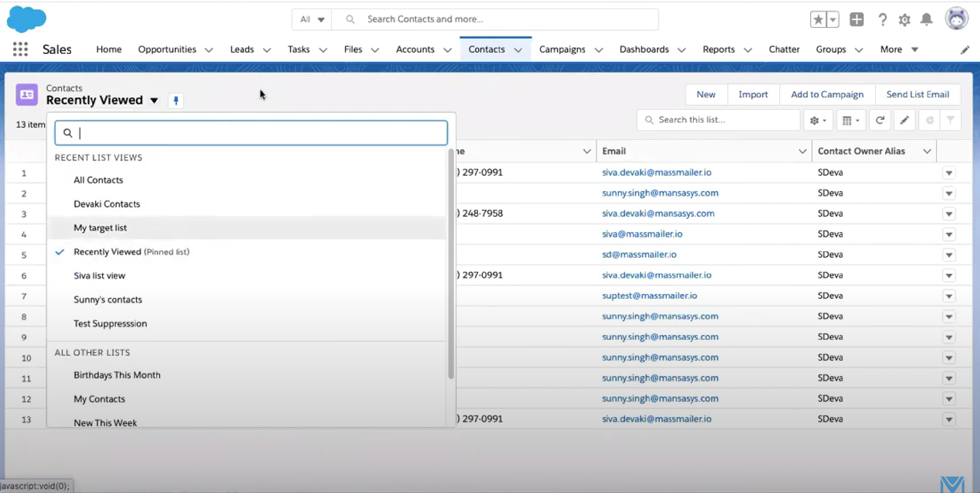Open the Accounts tab
Image resolution: width=980 pixels, height=493 pixels.
[415, 50]
